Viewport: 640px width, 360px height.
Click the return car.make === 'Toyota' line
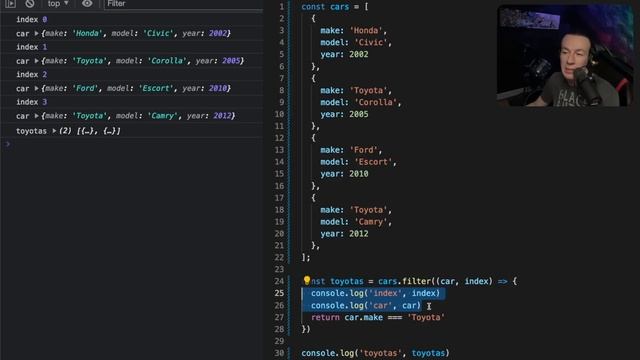378,317
